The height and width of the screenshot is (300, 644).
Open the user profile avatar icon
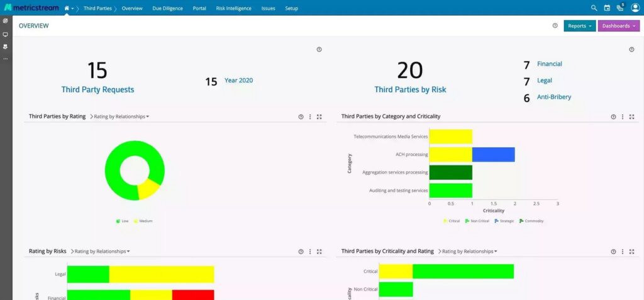pos(635,8)
